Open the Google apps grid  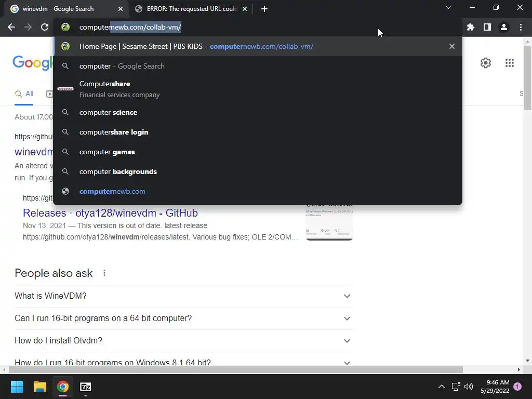coord(510,63)
